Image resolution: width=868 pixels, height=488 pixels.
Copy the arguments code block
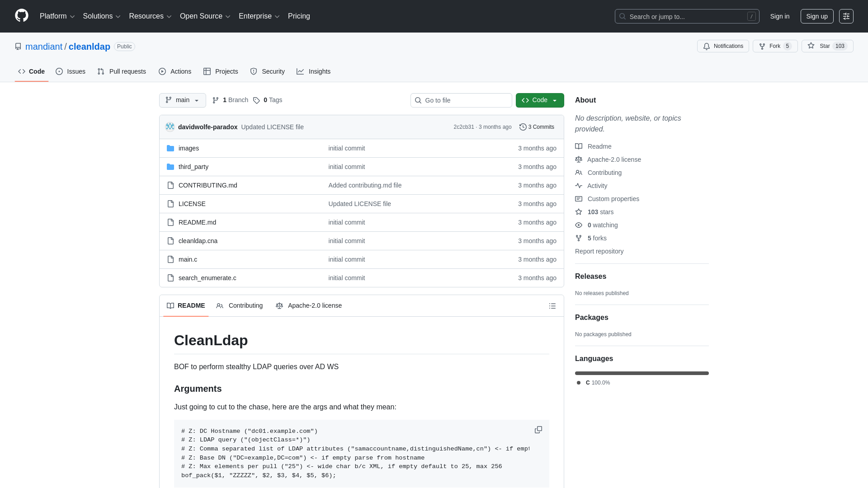pos(538,430)
